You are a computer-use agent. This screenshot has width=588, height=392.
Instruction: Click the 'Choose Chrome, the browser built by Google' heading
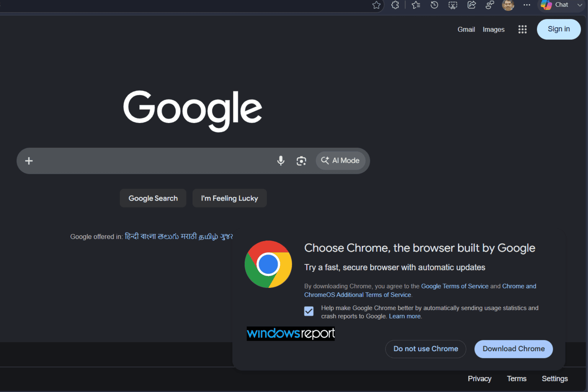pos(420,248)
